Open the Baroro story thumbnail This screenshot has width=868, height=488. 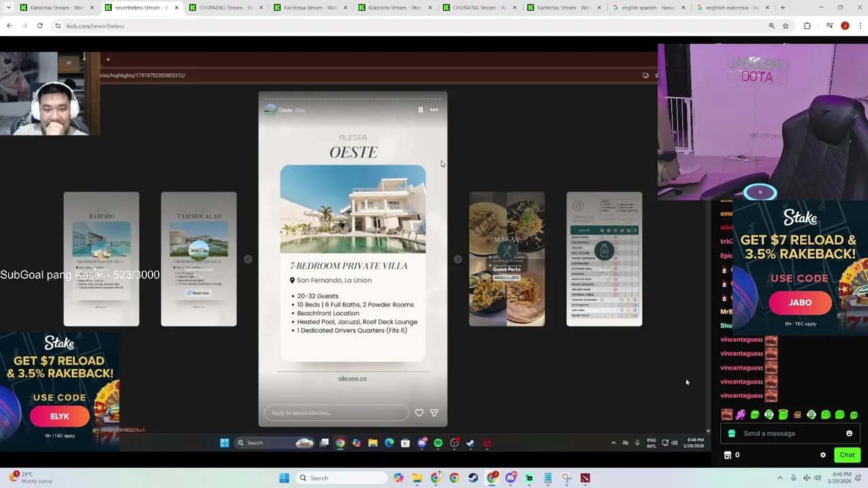tap(101, 259)
